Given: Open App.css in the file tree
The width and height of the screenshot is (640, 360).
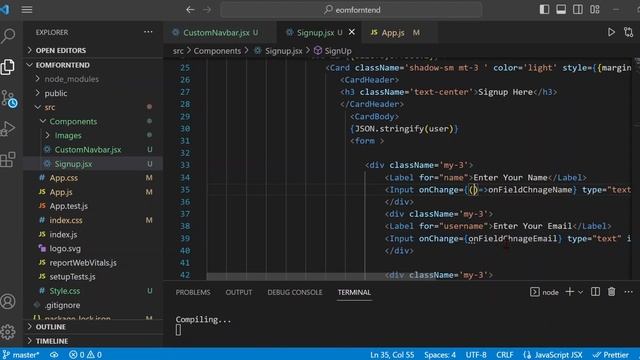Looking at the screenshot, I should [x=63, y=178].
